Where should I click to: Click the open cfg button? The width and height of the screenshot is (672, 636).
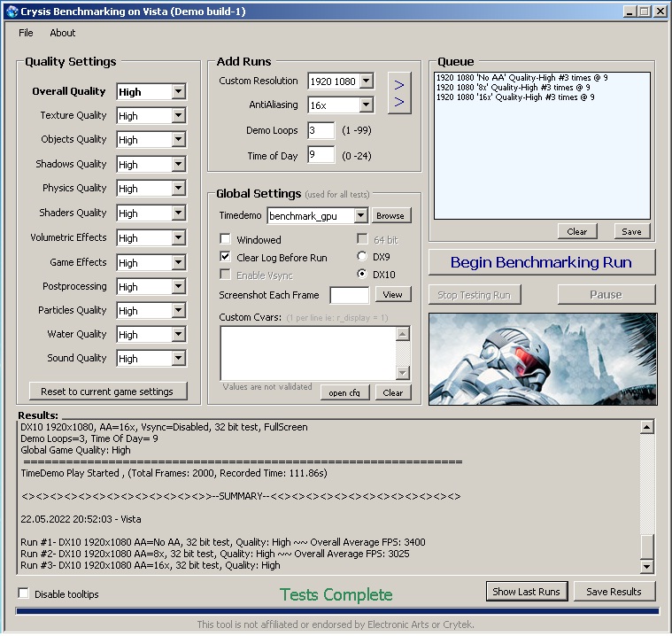tap(345, 392)
